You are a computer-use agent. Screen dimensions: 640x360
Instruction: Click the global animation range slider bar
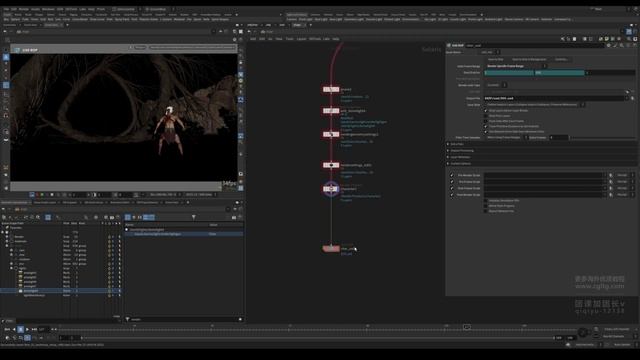(317, 338)
